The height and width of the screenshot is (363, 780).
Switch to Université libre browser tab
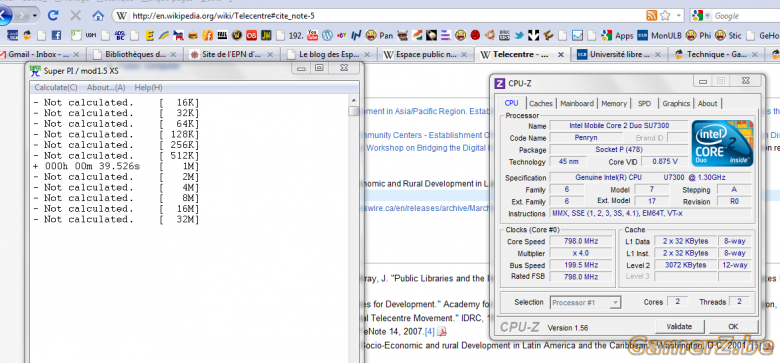618,54
